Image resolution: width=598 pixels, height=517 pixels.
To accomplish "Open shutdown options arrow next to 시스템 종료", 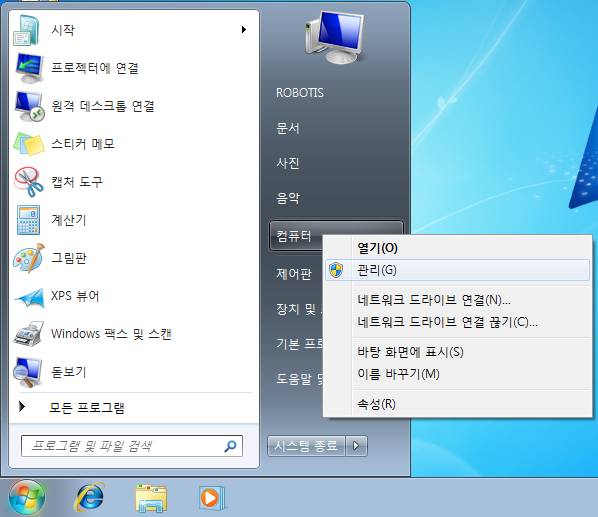I will (x=356, y=446).
